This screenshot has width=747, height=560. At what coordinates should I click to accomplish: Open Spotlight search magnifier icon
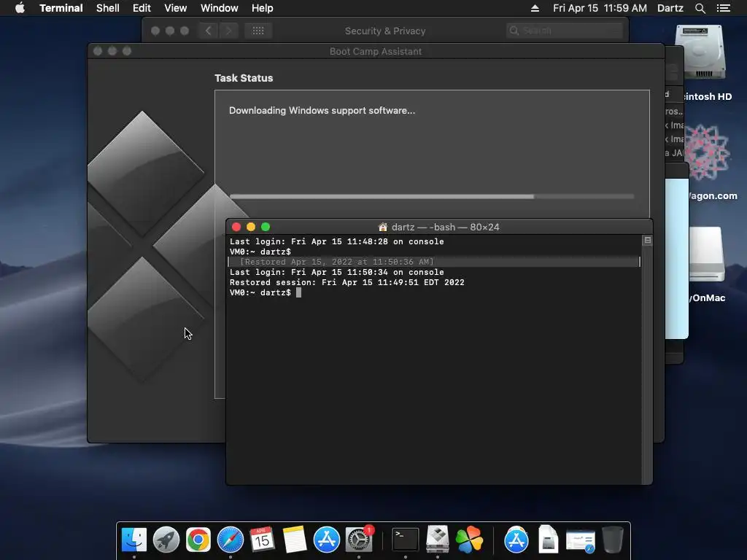click(x=700, y=8)
